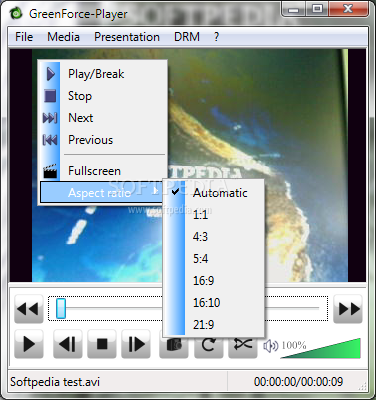Click the Next track menu icon
376x400 pixels.
pos(50,118)
